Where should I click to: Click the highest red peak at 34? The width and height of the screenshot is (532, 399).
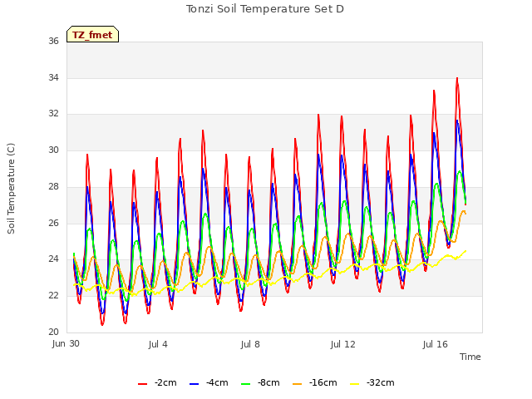[x=457, y=78]
